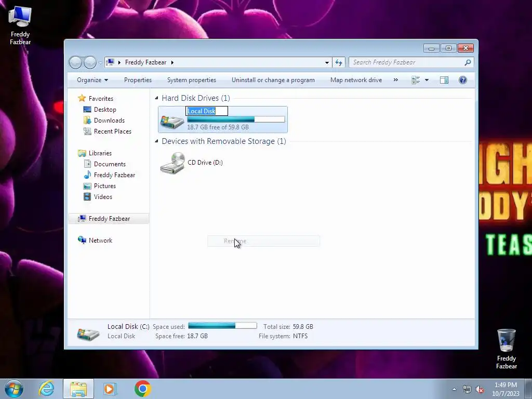Show hidden tray icons arrow
The width and height of the screenshot is (532, 399).
(454, 390)
